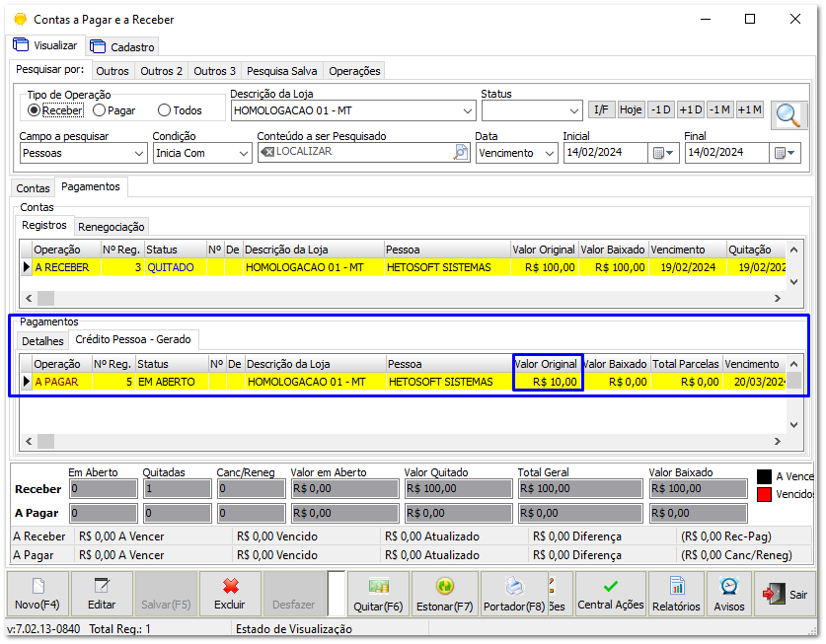Click the magnifying glass search icon
This screenshot has width=826, height=644.
pyautogui.click(x=788, y=115)
